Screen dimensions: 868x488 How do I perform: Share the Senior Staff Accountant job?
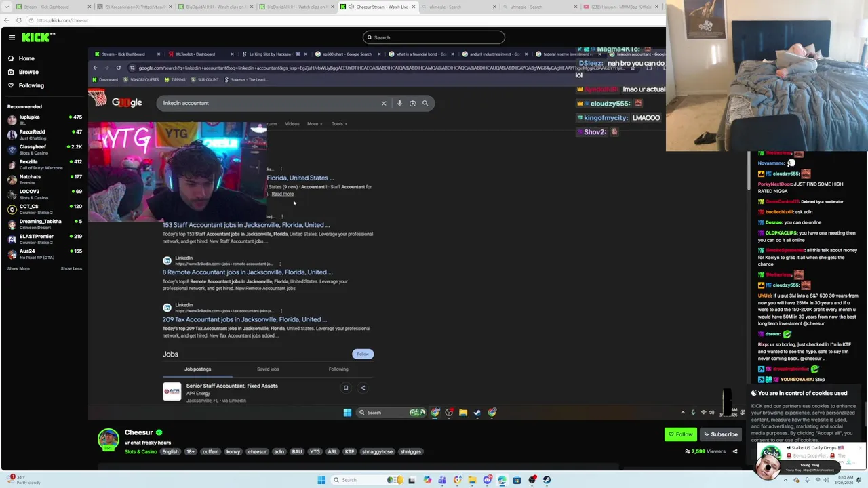pyautogui.click(x=363, y=388)
